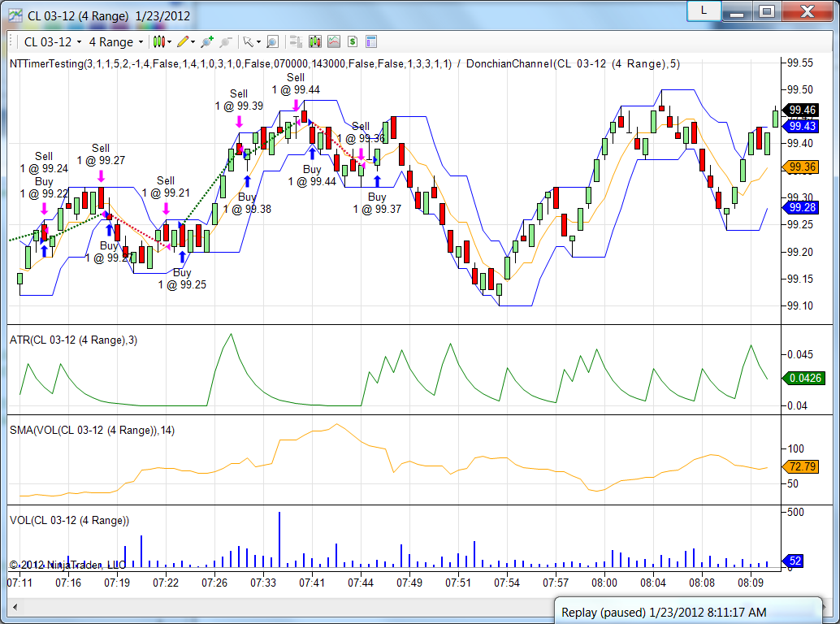
Task: Open the chart properties icon
Action: pos(370,41)
